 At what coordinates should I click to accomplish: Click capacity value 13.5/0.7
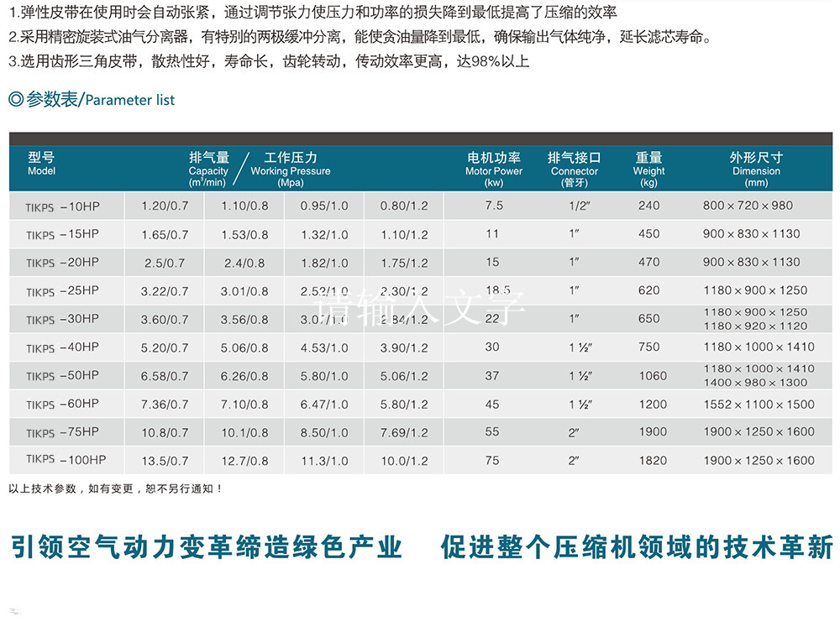pyautogui.click(x=162, y=459)
